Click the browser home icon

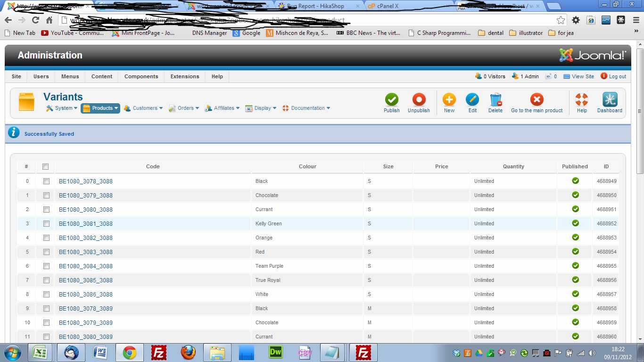click(x=49, y=20)
